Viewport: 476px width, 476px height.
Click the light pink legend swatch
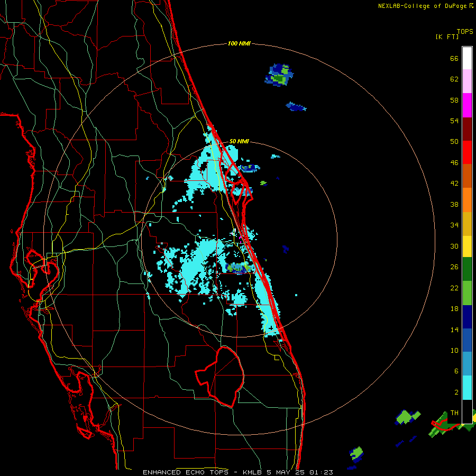[x=467, y=81]
